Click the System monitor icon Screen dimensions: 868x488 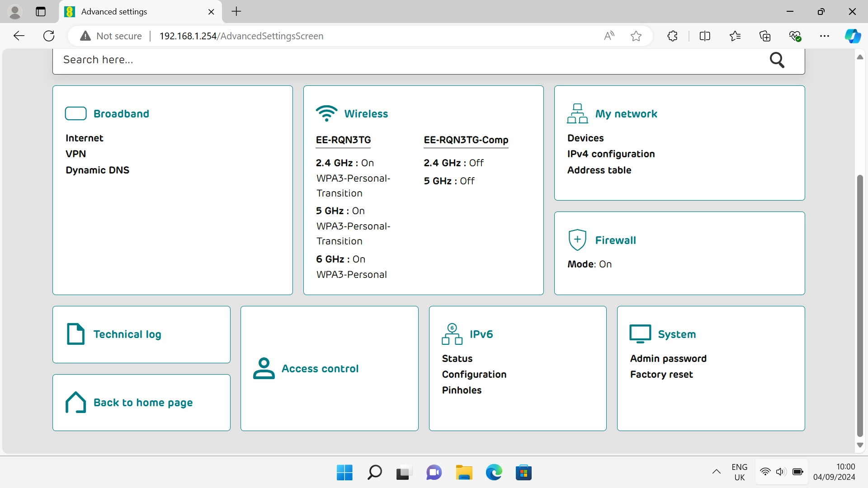pos(640,333)
